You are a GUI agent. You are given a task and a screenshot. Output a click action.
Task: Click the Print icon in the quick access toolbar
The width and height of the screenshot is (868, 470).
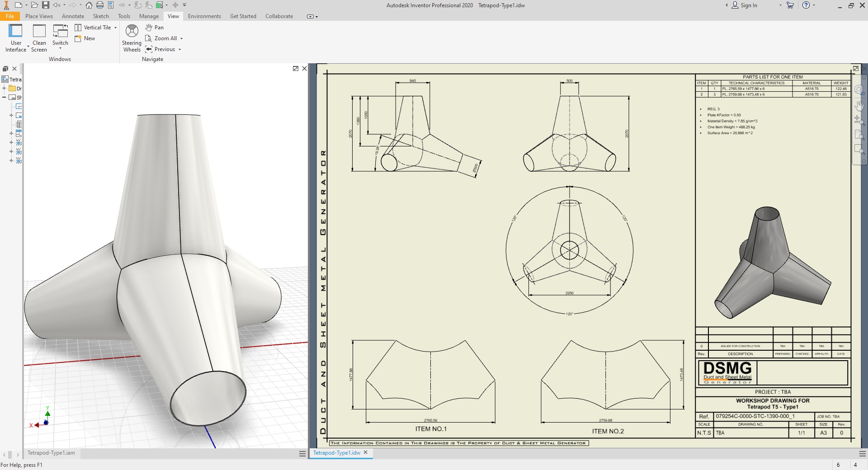(x=100, y=5)
